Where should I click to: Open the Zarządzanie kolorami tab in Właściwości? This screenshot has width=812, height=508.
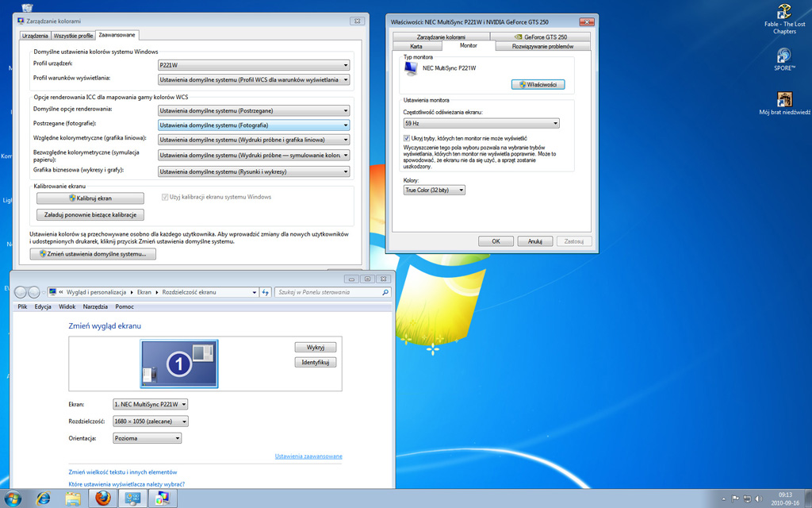point(441,37)
